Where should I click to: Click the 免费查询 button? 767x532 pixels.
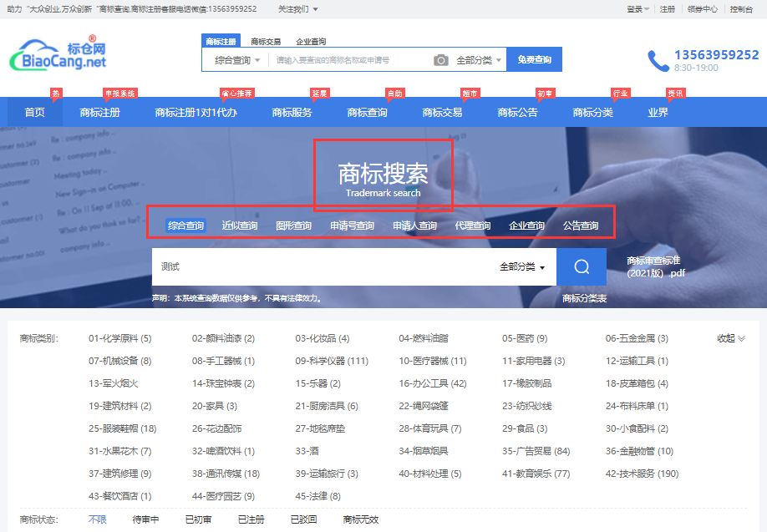tap(534, 60)
